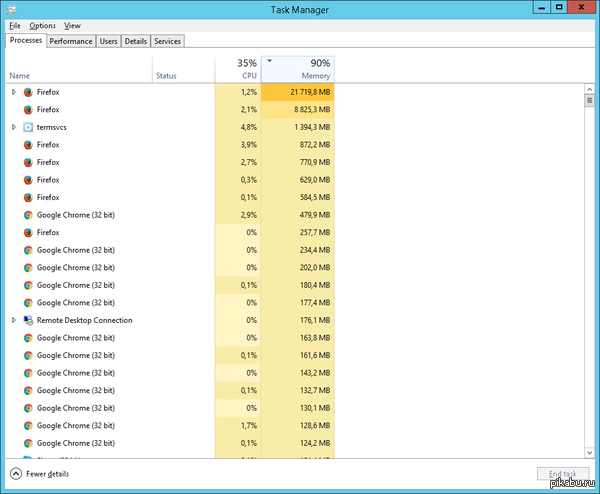Click Chrome icon in 234,4 MB row

point(28,250)
